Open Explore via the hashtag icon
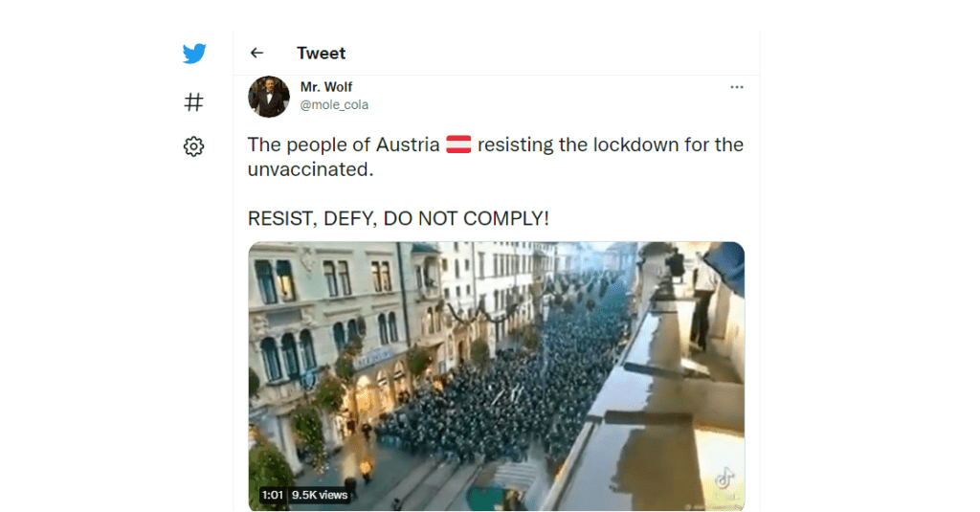 point(193,101)
